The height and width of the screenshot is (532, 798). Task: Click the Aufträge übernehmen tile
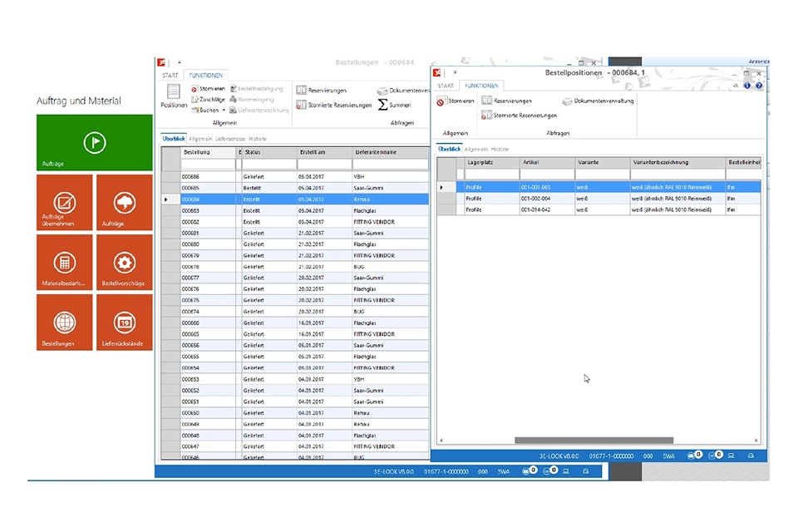pyautogui.click(x=64, y=204)
